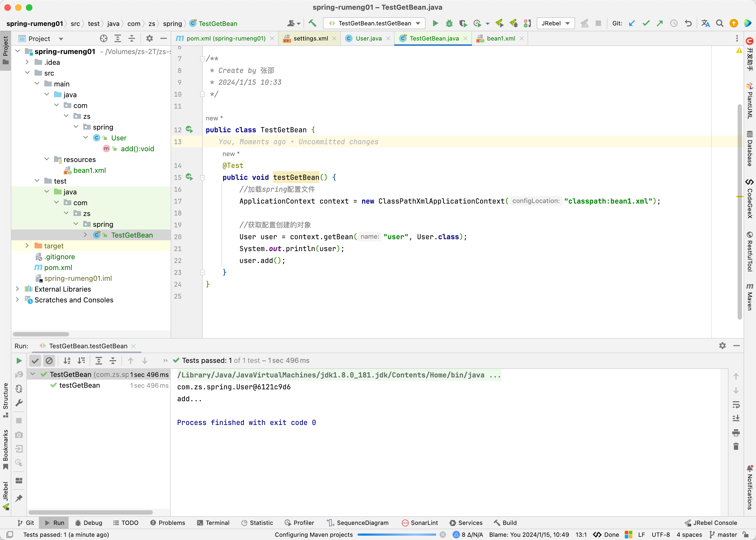Click UTF-8 encoding in status bar
The image size is (756, 540).
(661, 535)
